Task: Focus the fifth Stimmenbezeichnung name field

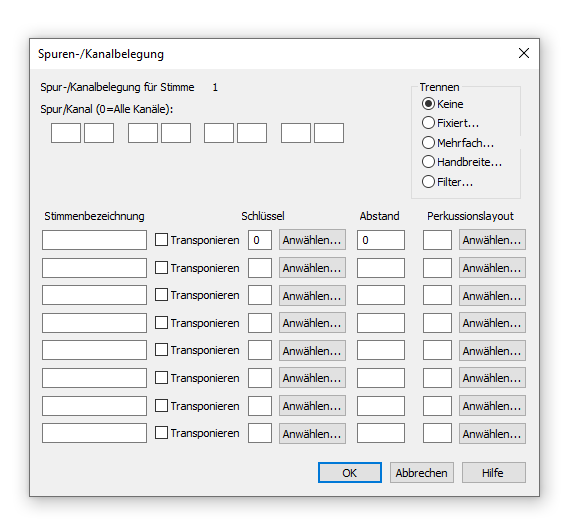Action: pyautogui.click(x=94, y=350)
